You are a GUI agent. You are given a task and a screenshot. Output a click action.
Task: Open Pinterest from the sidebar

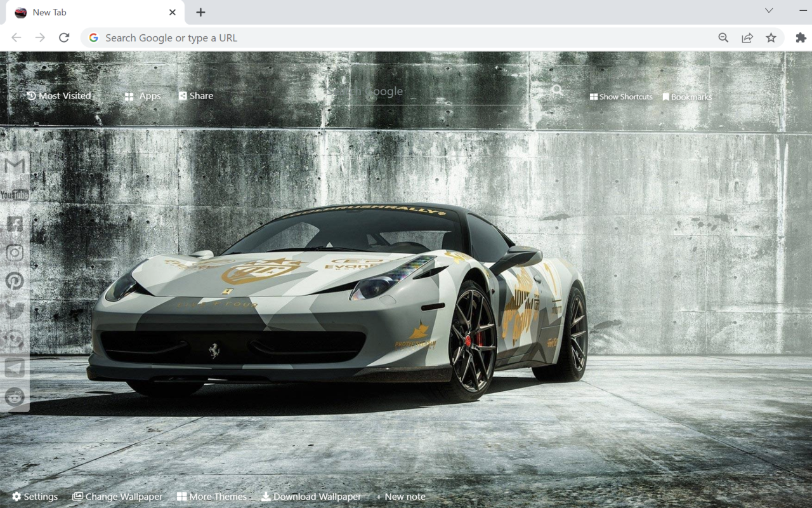(x=15, y=281)
